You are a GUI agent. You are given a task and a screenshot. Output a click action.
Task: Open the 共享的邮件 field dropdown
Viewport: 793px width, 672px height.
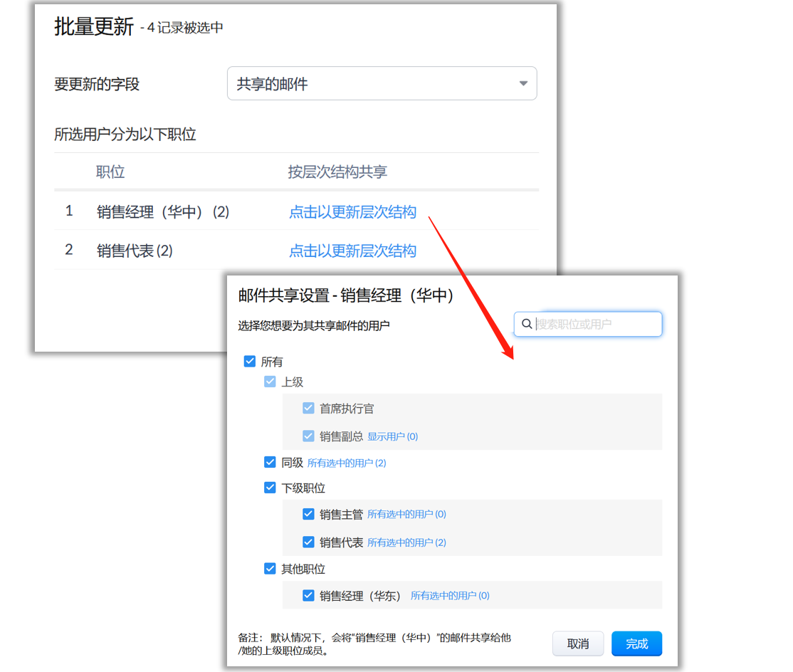click(x=382, y=84)
